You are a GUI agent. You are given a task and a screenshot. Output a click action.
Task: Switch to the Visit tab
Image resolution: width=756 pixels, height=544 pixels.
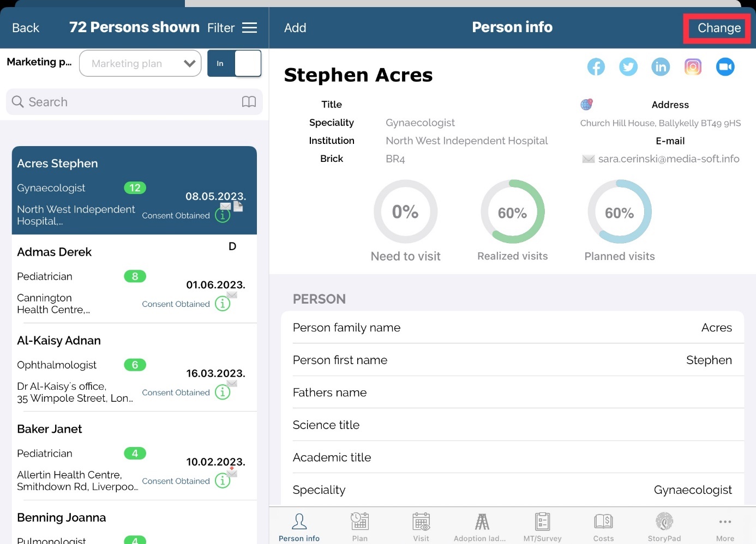click(421, 527)
